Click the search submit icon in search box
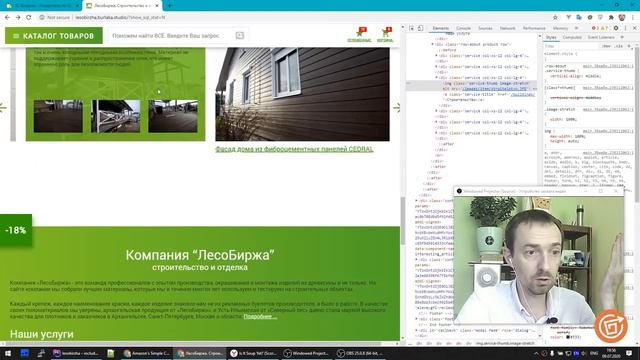The width and height of the screenshot is (640, 360). [x=240, y=36]
